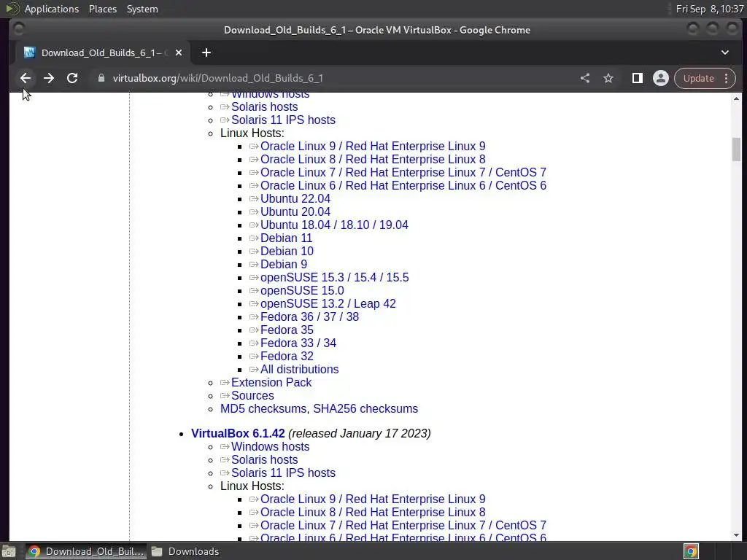Open a new tab with the plus icon
Screen dimensions: 747x560
coord(206,52)
